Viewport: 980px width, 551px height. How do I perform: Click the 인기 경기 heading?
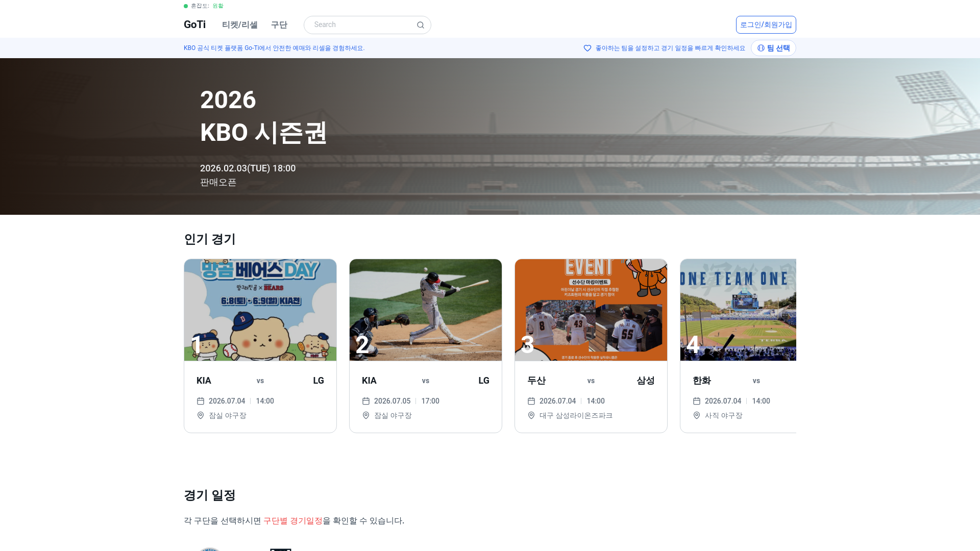tap(210, 239)
